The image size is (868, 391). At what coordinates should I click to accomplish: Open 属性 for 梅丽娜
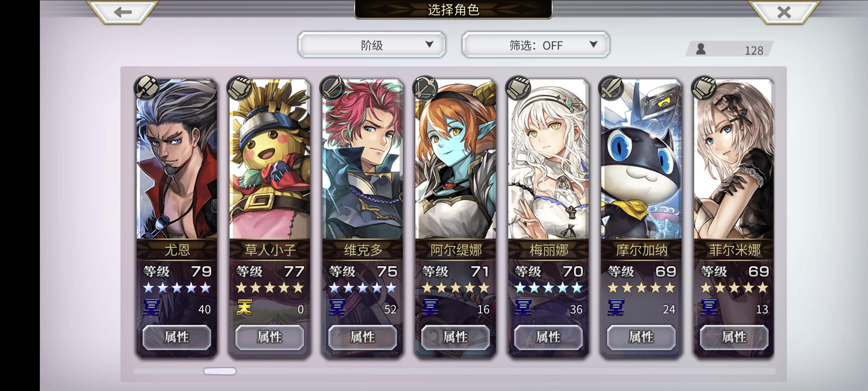548,337
